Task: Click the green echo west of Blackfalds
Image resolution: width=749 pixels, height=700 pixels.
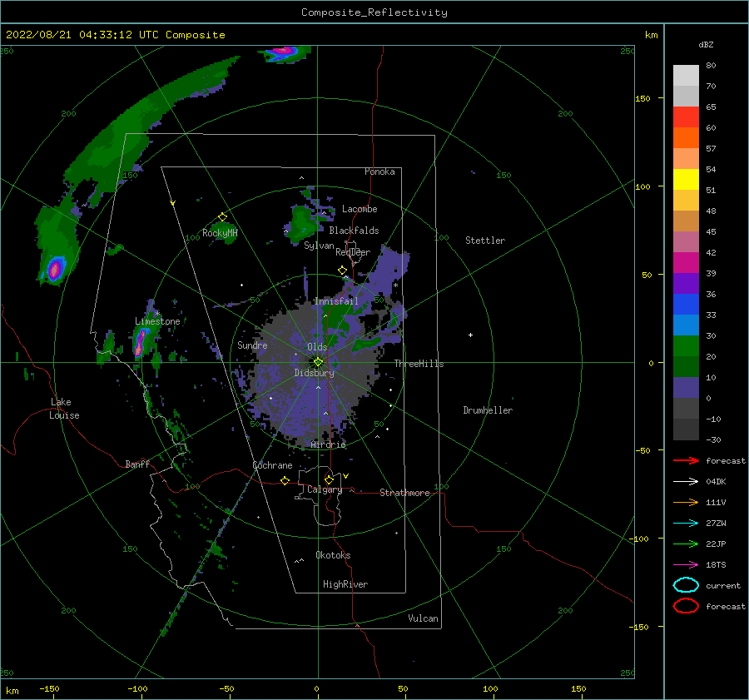Action: point(301,224)
